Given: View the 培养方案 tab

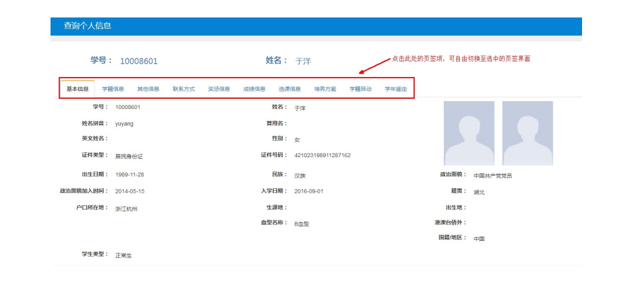Looking at the screenshot, I should [325, 89].
